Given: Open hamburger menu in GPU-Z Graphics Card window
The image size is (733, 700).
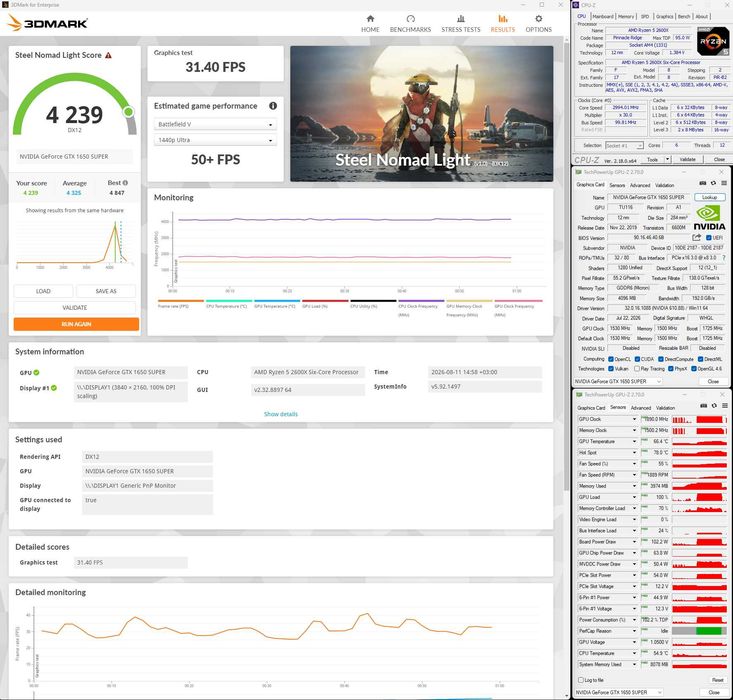Looking at the screenshot, I should pyautogui.click(x=724, y=183).
